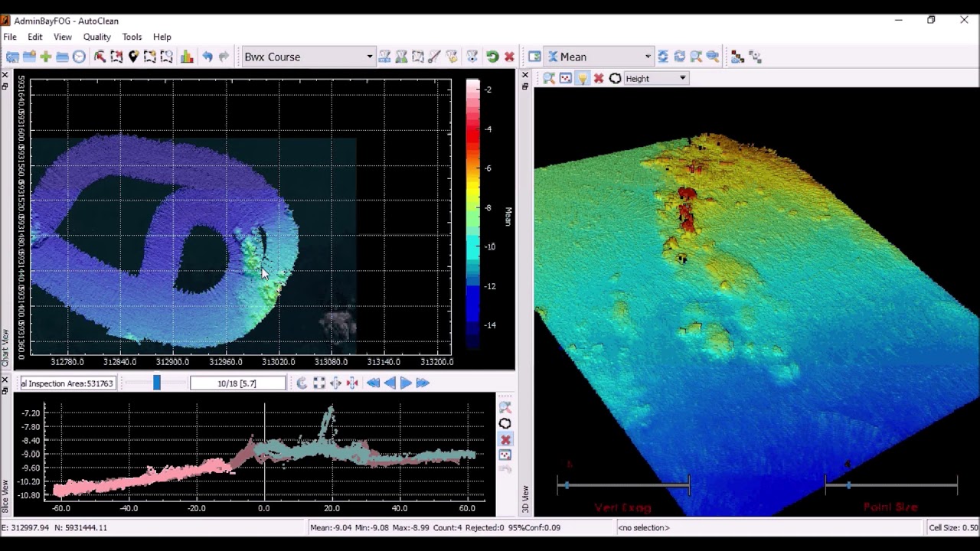Click the blue reload icon after Mean

[680, 57]
